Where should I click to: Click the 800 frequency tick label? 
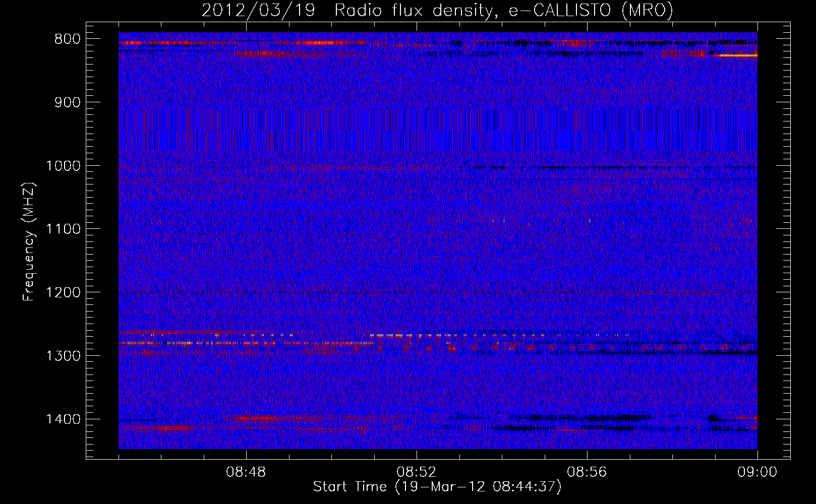tap(68, 39)
